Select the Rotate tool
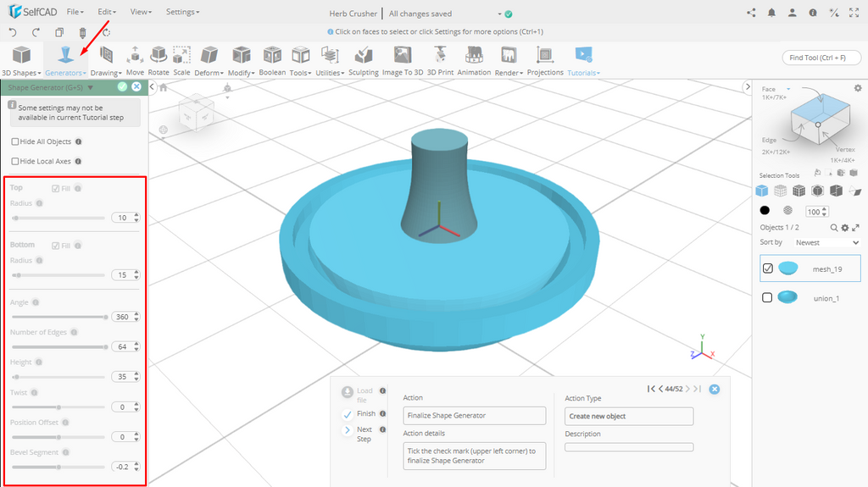Image resolution: width=868 pixels, height=487 pixels. coord(159,61)
